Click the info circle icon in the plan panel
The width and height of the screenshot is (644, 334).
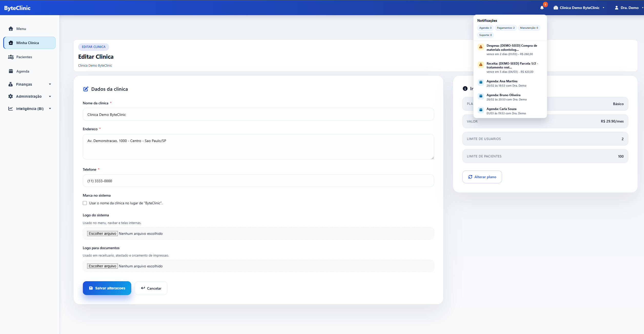tap(465, 88)
